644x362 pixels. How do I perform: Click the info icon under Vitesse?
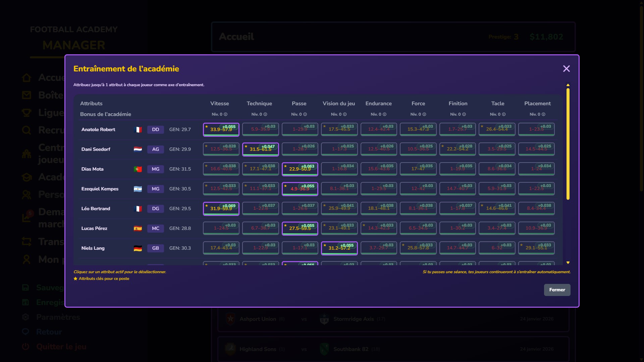click(226, 114)
